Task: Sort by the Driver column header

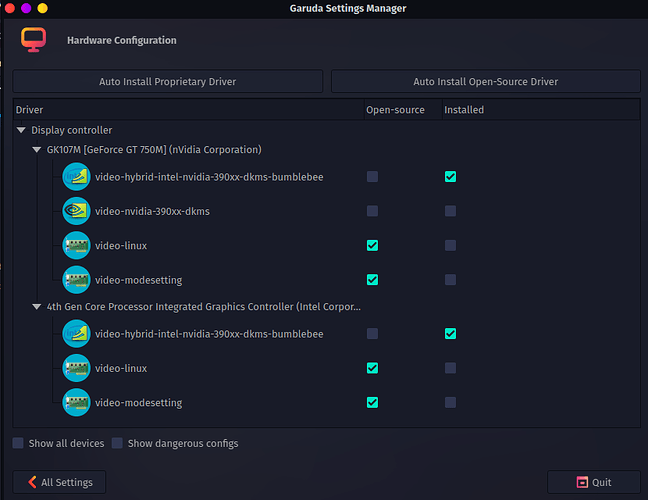Action: (189, 110)
